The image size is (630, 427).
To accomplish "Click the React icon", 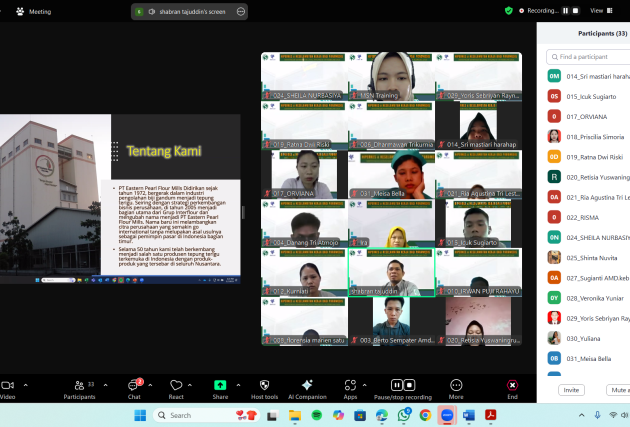I will [176, 386].
